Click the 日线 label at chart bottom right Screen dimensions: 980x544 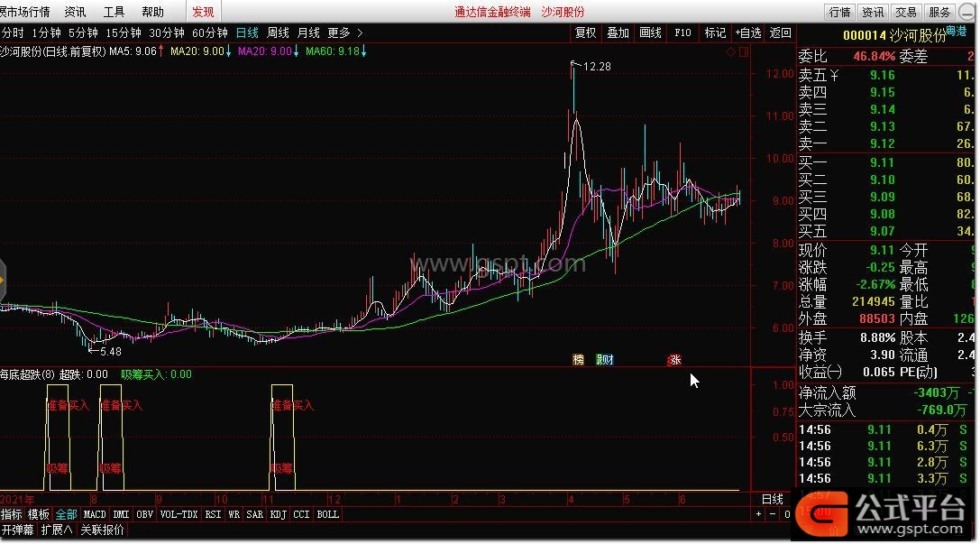[773, 499]
